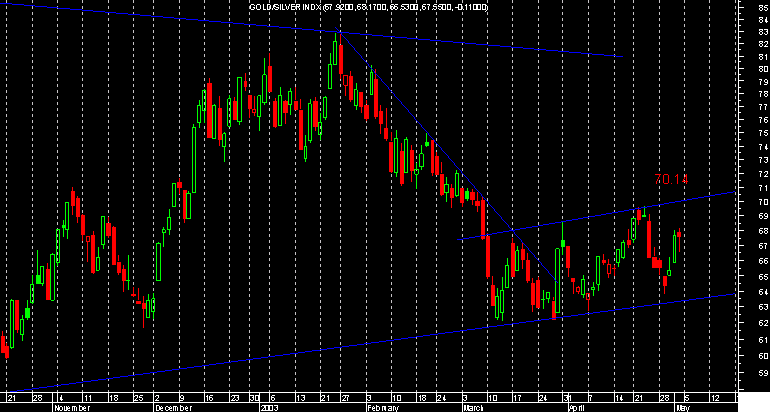Click date label 31 on time axis
The width and height of the screenshot is (770, 412).
[x=567, y=398]
